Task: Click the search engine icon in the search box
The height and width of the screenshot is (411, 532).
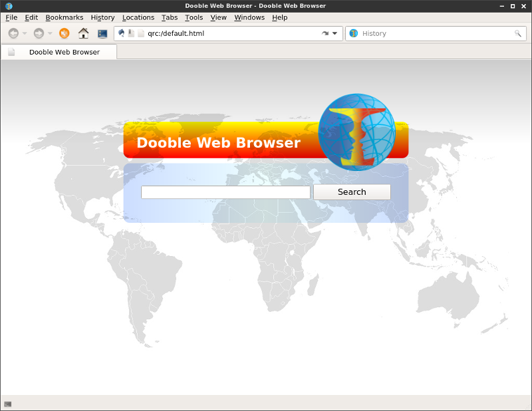Action: (354, 33)
